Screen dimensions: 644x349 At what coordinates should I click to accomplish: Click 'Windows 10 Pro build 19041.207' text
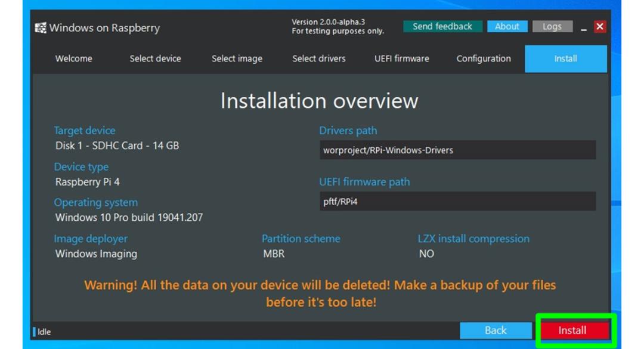129,218
